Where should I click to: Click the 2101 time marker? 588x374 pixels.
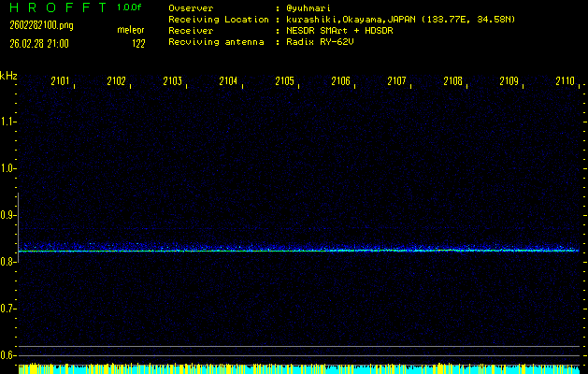click(60, 81)
